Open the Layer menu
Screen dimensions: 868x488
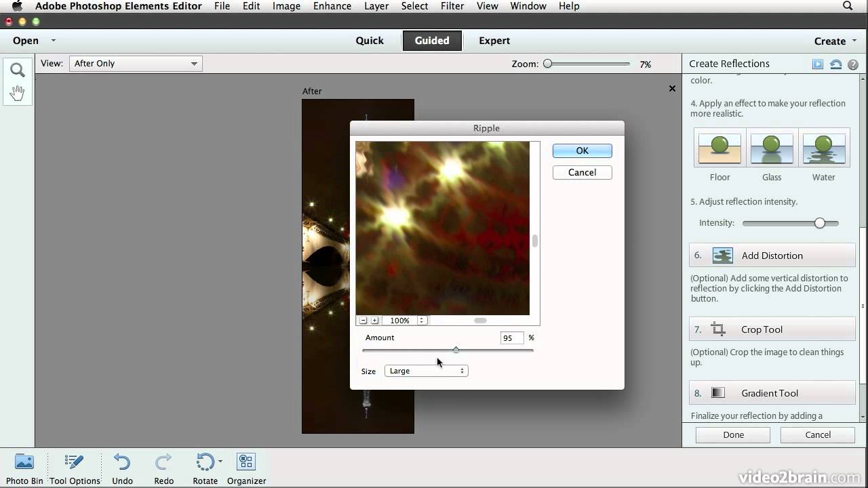376,6
